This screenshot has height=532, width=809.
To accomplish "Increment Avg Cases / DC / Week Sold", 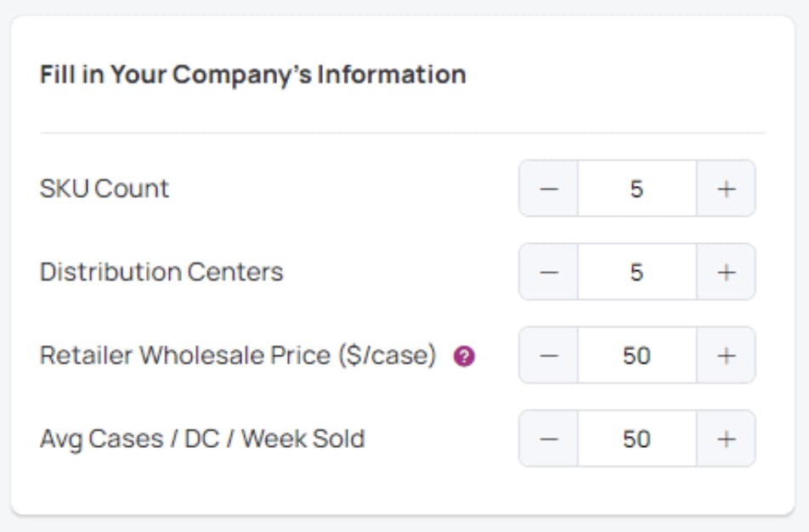I will point(726,439).
